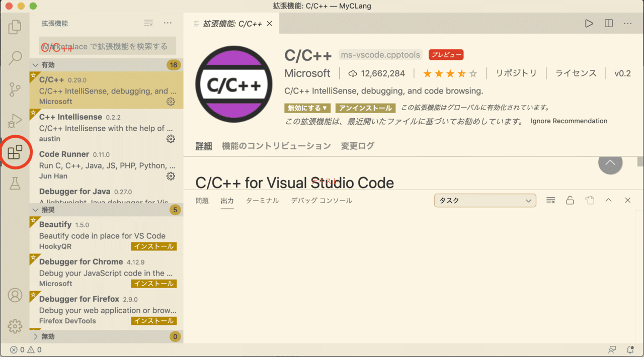The width and height of the screenshot is (644, 357).
Task: Open the Search view in activity bar
Action: coord(15,58)
